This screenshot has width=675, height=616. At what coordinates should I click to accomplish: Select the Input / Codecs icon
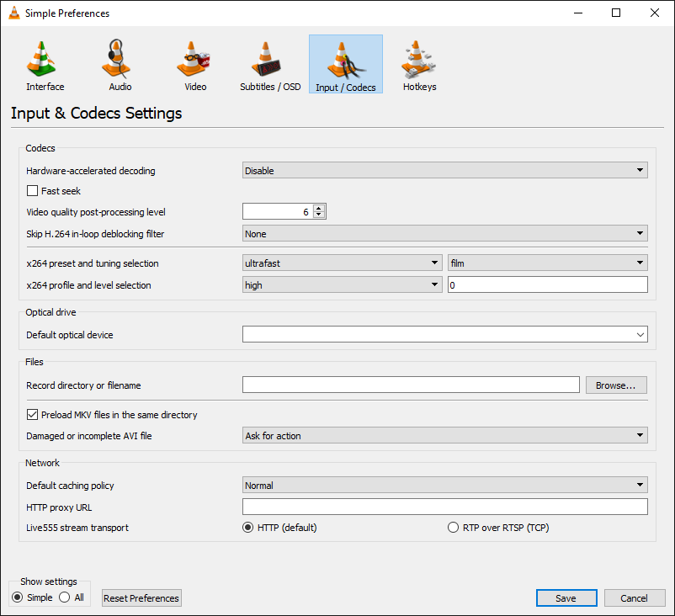pyautogui.click(x=345, y=64)
